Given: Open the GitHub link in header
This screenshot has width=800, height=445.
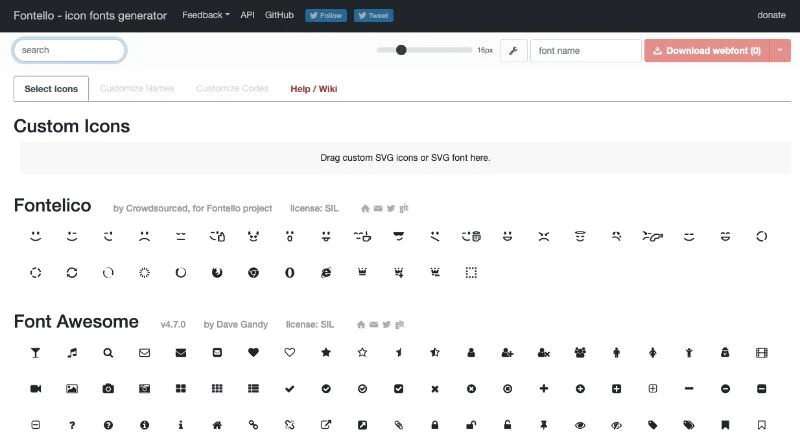Looking at the screenshot, I should coord(279,15).
